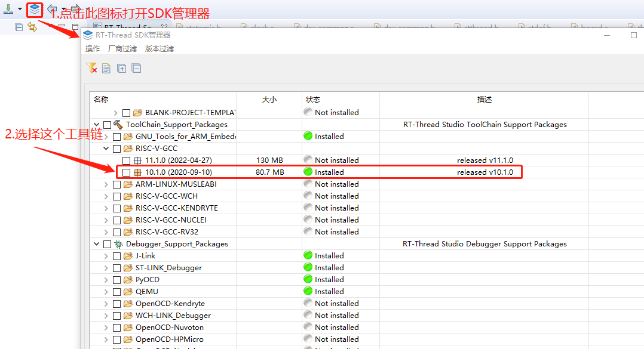Click the green status dot for ST-LINK_Debugger
The height and width of the screenshot is (349, 644).
point(308,267)
